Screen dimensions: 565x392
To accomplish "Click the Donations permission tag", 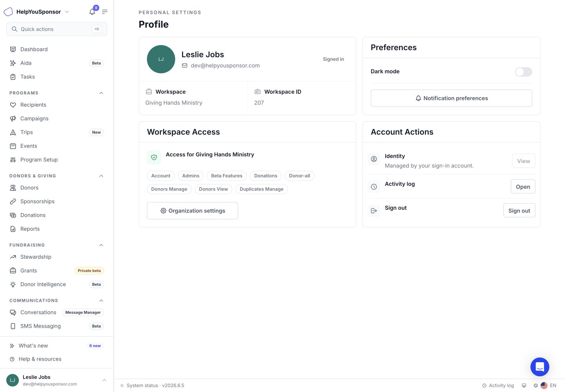I will (x=266, y=176).
